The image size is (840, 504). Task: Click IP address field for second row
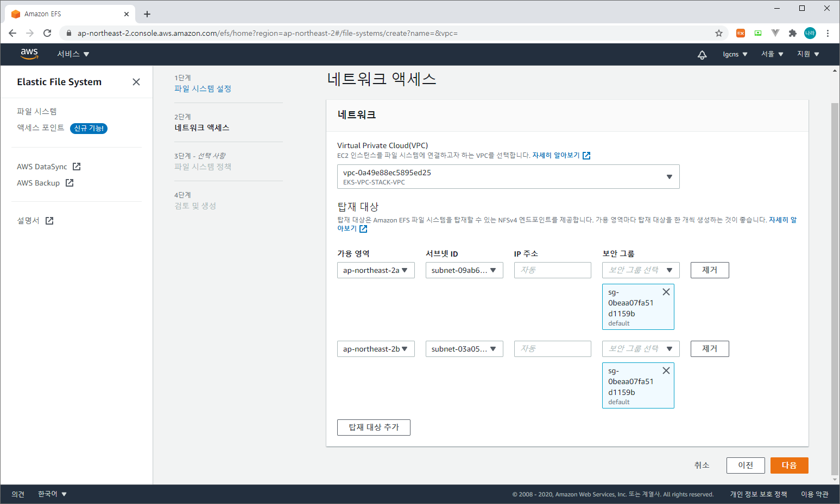click(x=553, y=349)
